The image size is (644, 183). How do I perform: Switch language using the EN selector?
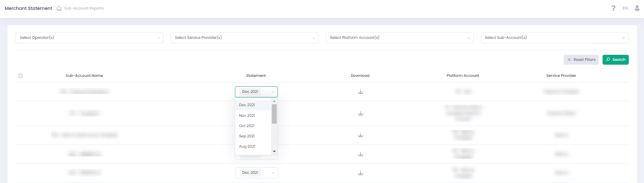point(625,8)
